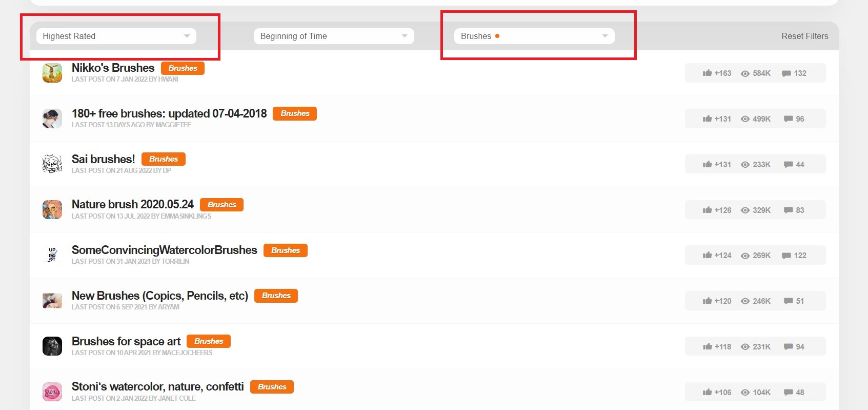Open Stoni's watercolor, nature, confetti thread
868x410 pixels.
pyautogui.click(x=158, y=386)
